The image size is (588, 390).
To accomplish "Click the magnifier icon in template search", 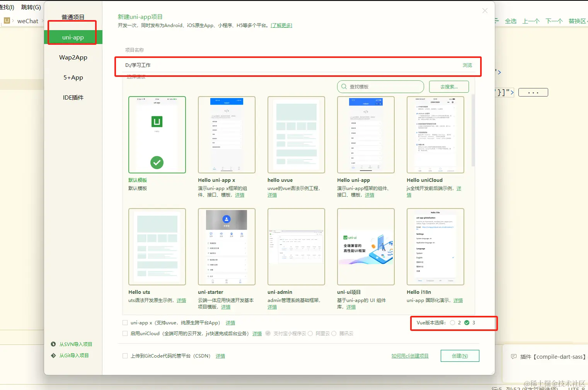I will tap(344, 87).
